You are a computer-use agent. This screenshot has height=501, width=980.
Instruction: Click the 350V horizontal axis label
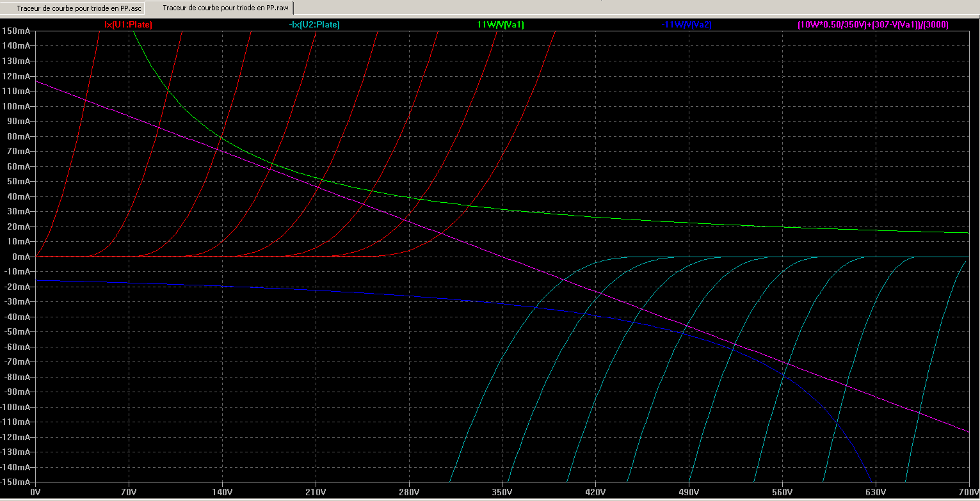click(x=502, y=492)
